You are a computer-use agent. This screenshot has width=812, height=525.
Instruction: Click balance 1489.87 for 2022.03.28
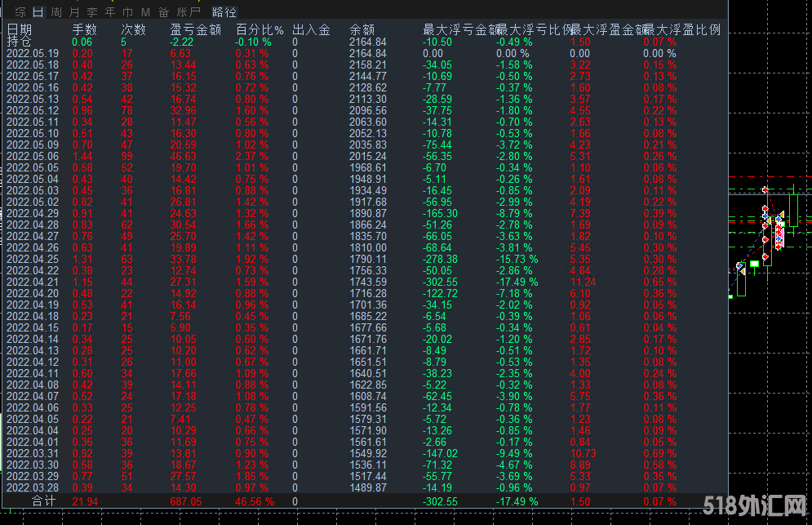[x=368, y=487]
